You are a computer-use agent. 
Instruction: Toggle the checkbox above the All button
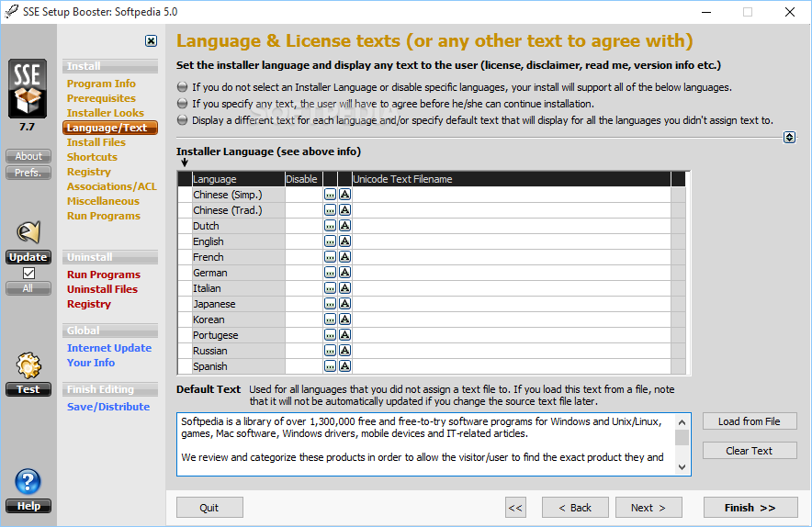[28, 273]
